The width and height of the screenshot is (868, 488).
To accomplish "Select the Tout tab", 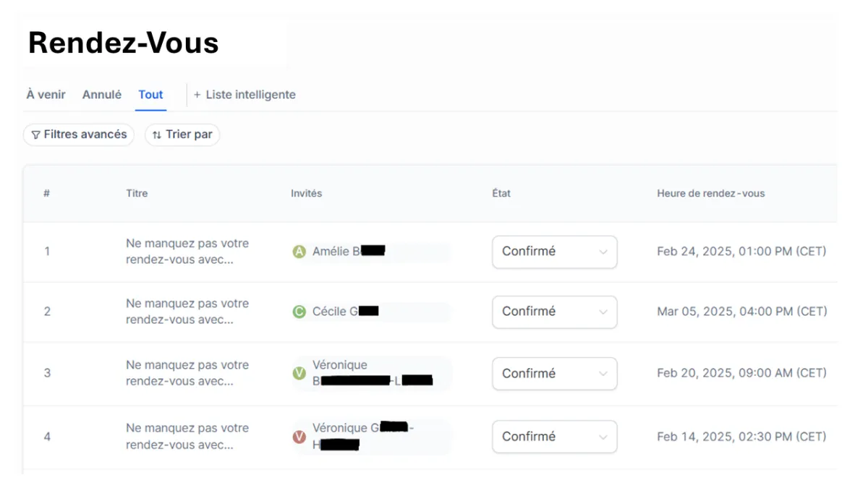I will (x=151, y=95).
